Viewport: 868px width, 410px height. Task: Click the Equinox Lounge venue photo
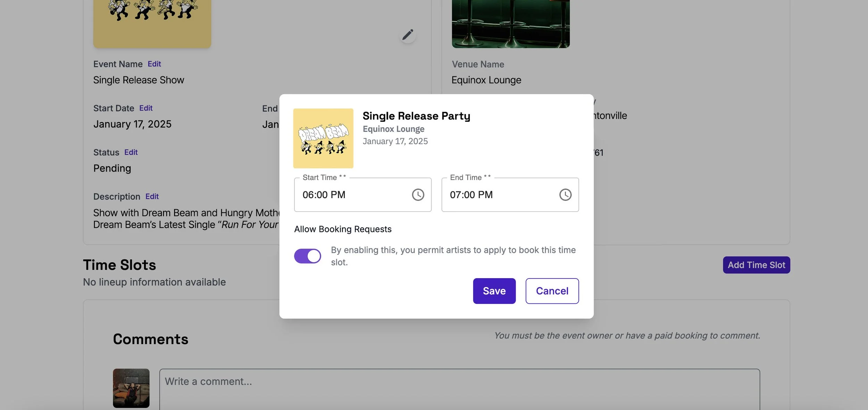point(510,24)
